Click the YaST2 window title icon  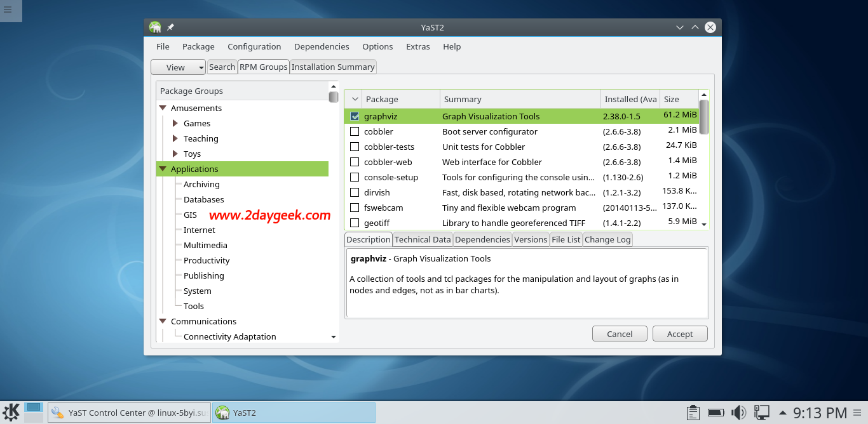click(x=155, y=27)
